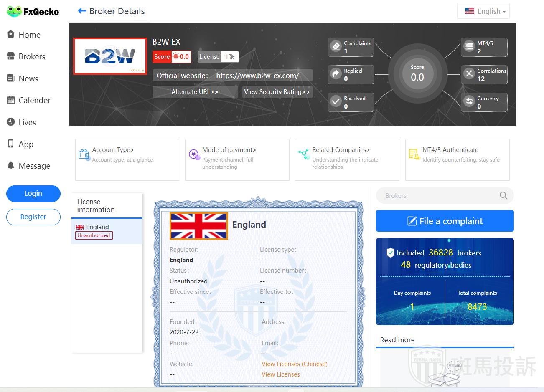Click the Complaints stat icon
544x392 pixels.
tap(336, 46)
